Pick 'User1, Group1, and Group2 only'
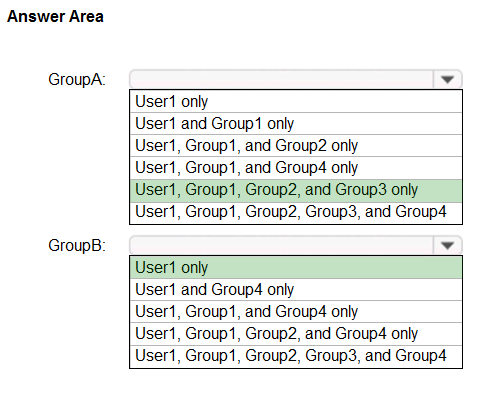This screenshot has width=500, height=401. (x=296, y=146)
